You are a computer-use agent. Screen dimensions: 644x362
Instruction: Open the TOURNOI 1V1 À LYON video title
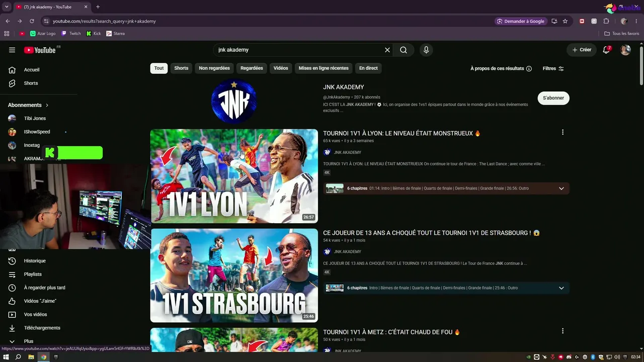click(x=402, y=133)
